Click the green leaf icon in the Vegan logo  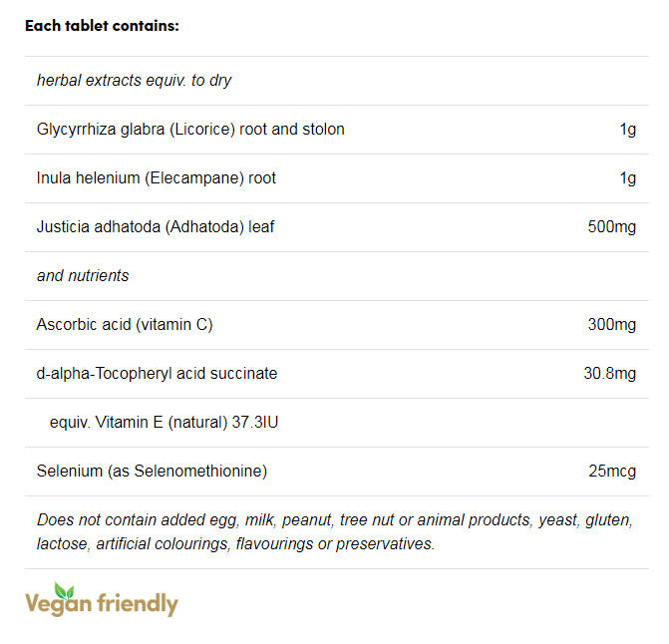[63, 589]
